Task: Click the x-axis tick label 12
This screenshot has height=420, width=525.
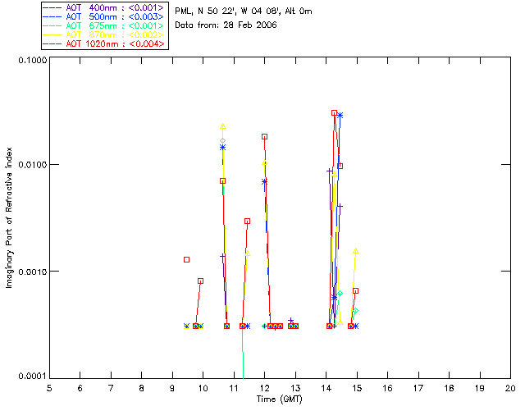Action: coord(264,388)
